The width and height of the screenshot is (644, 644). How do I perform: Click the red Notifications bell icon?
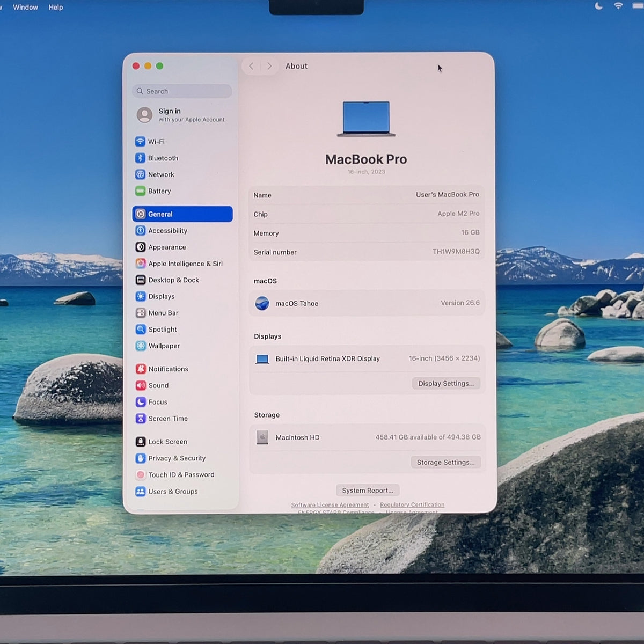click(x=141, y=369)
